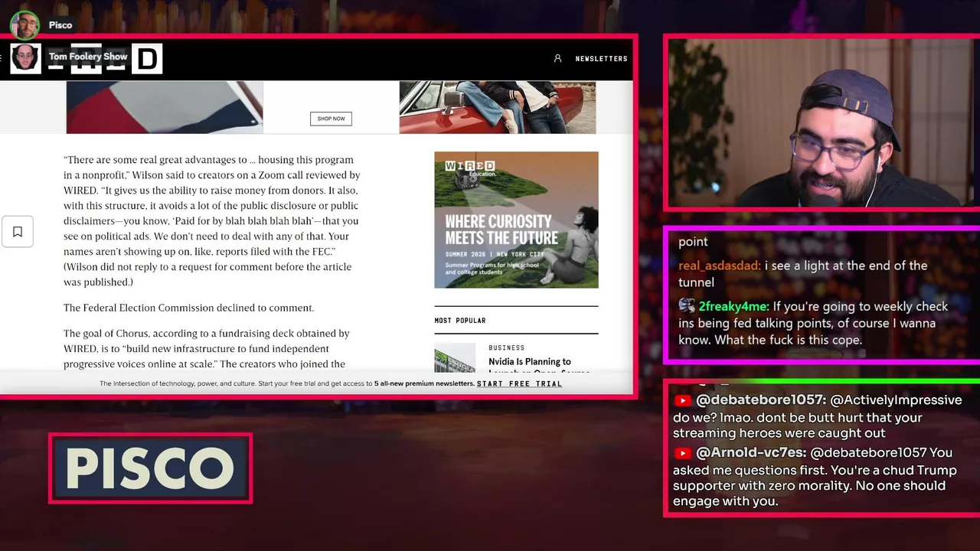Click 'The goal of Chorus' paragraph
Screen dimensions: 980x551
point(207,349)
